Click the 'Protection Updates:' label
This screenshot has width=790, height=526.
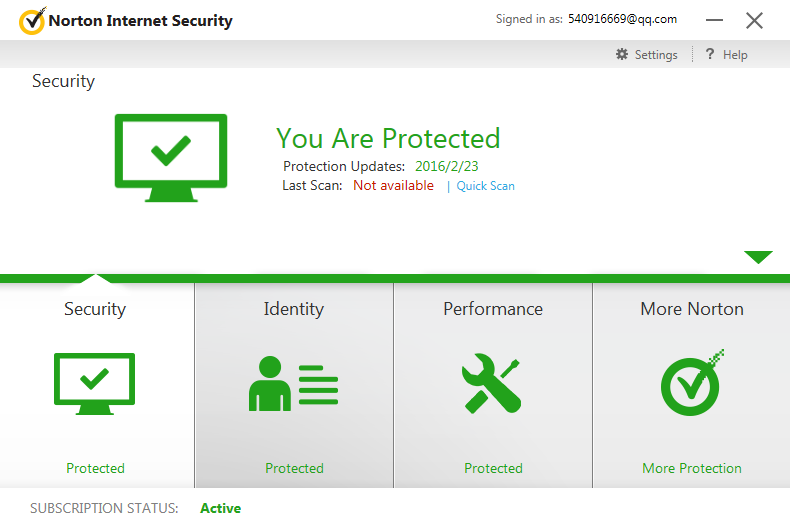coord(344,166)
